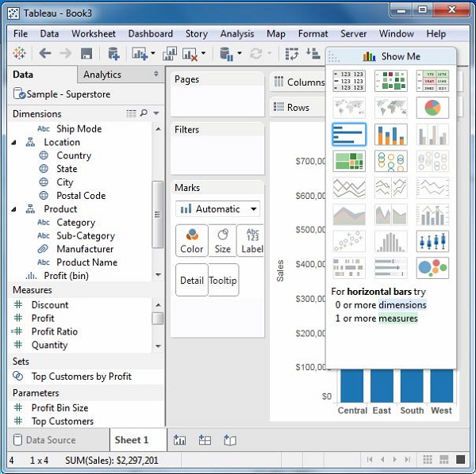The image size is (476, 474).
Task: Click the Measures list scroll down arrow
Action: (158, 346)
